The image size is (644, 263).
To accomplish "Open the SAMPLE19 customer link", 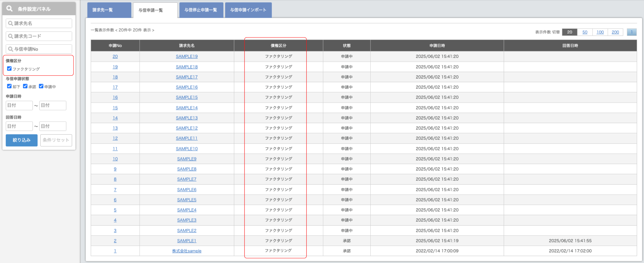I will 187,56.
